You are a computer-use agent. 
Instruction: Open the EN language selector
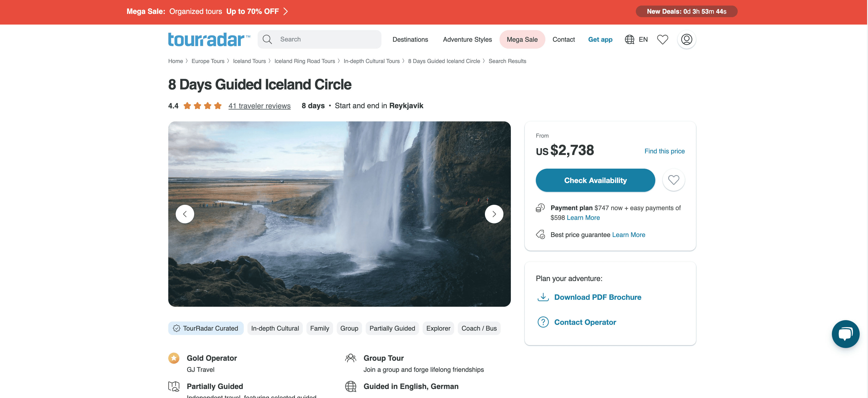[643, 39]
